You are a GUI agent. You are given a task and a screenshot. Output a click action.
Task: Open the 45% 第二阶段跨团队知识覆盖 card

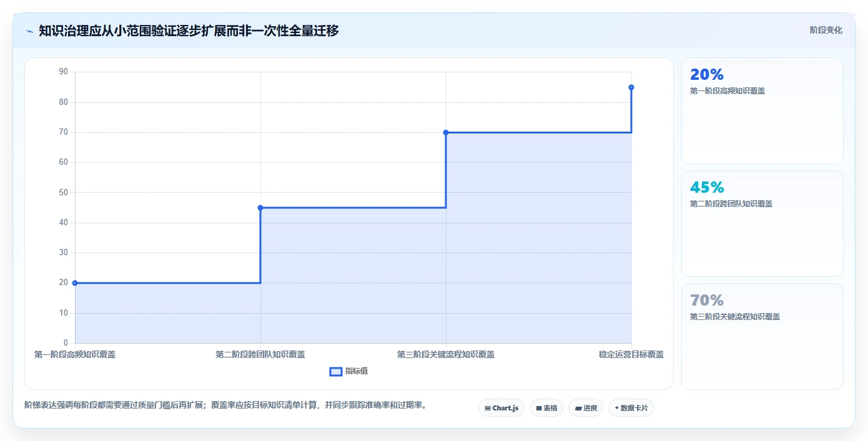coord(762,224)
